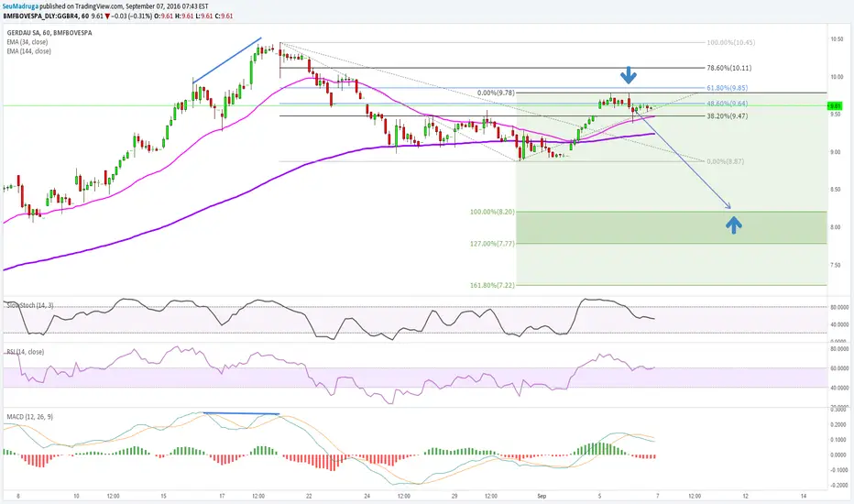
Task: Select the EMA (144, close) indicator label
Action: [x=29, y=51]
